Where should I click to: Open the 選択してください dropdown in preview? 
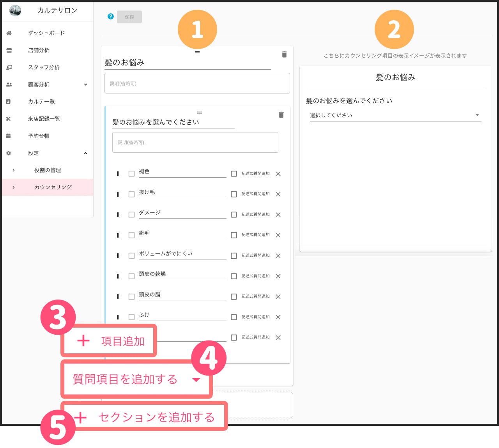[x=395, y=115]
